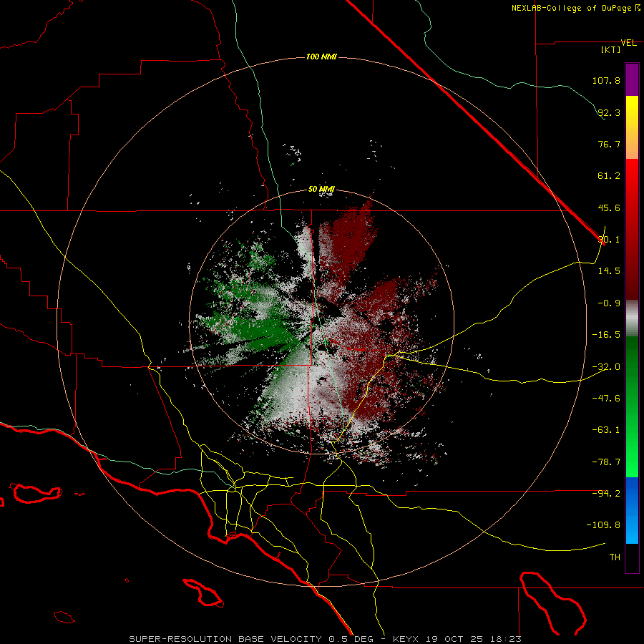Click the VEL legend heading
644x644 pixels.
(x=628, y=43)
